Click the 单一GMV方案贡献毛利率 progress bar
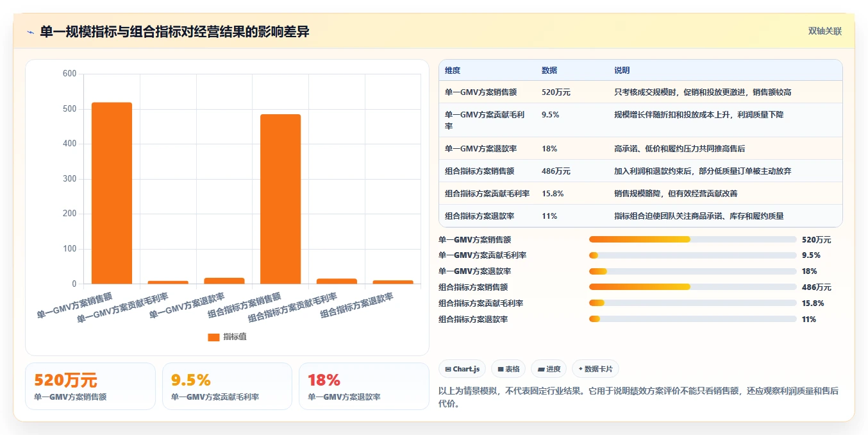This screenshot has height=435, width=868. pos(693,255)
